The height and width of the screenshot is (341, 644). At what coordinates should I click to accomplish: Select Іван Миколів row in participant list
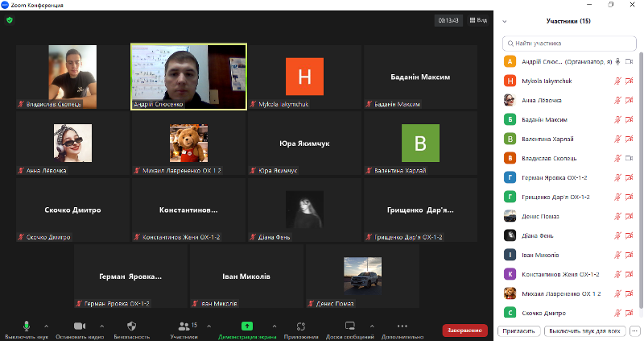click(569, 255)
